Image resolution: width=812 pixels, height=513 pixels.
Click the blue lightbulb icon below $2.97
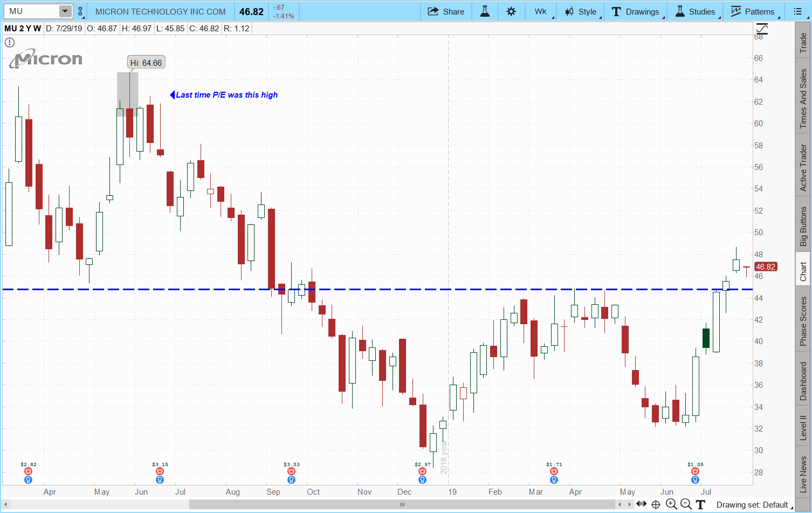(x=422, y=480)
